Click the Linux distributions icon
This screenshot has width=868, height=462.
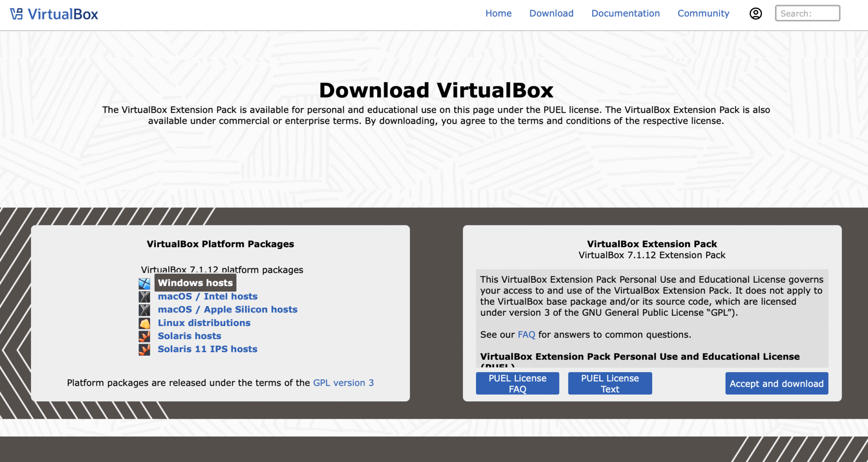pos(145,323)
